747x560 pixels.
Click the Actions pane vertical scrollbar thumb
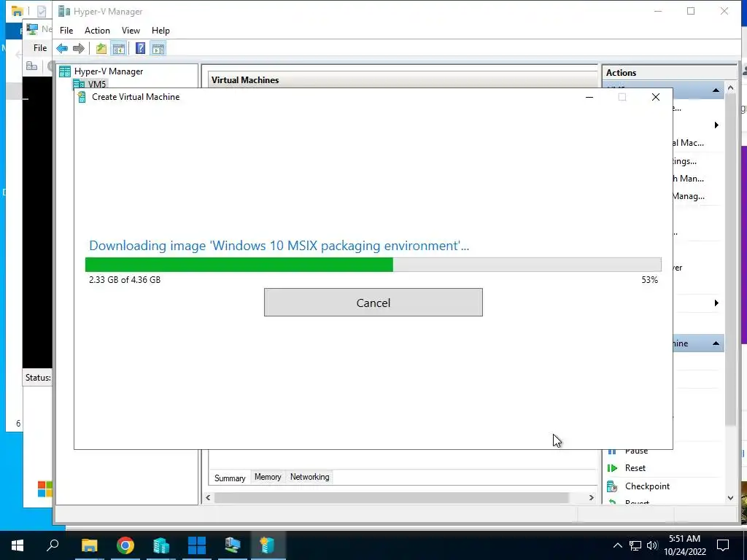[x=730, y=260]
